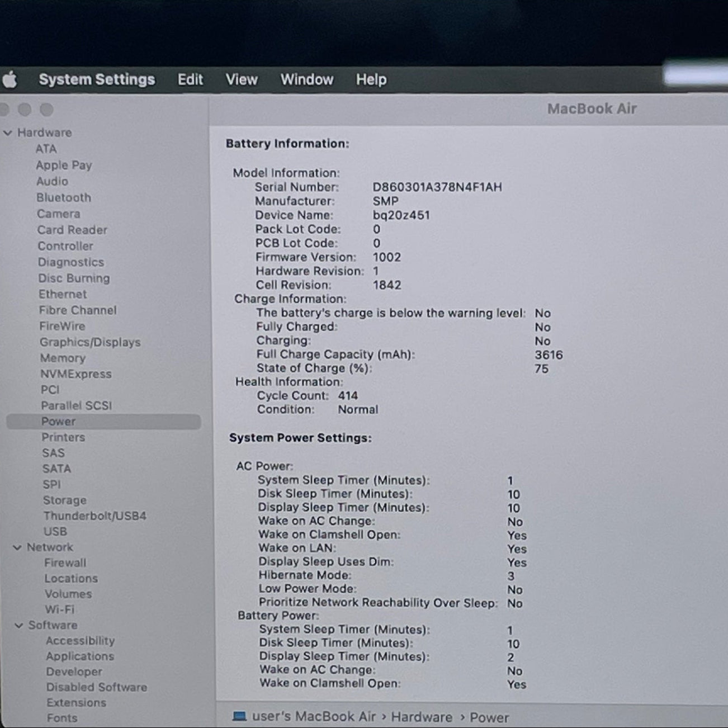Open the System Settings menu
Viewport: 728px width, 728px height.
click(97, 79)
